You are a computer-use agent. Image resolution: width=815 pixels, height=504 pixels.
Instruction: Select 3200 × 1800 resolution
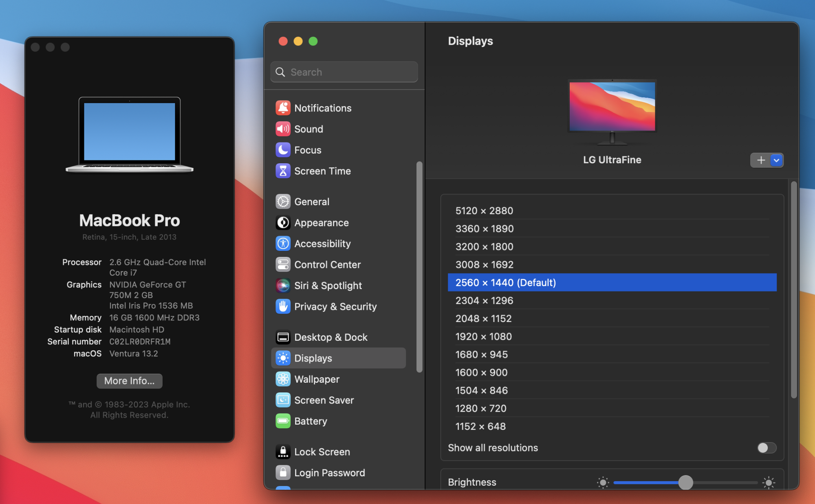click(612, 246)
